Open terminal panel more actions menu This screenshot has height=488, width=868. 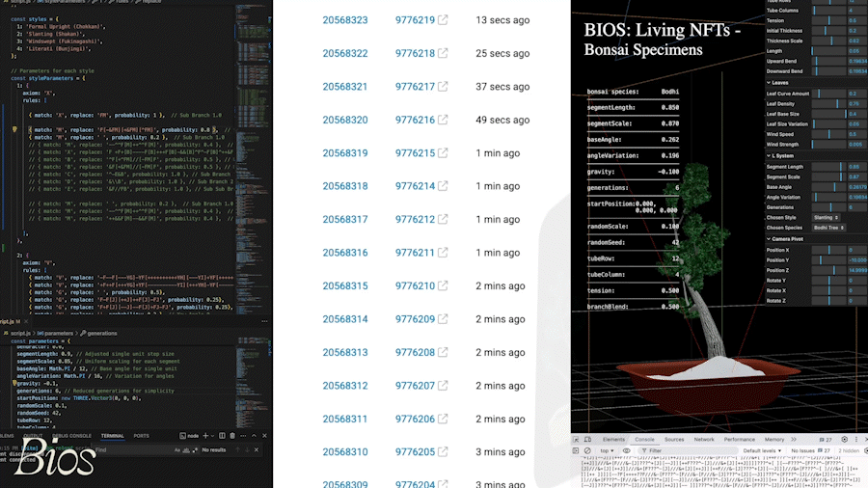[243, 436]
